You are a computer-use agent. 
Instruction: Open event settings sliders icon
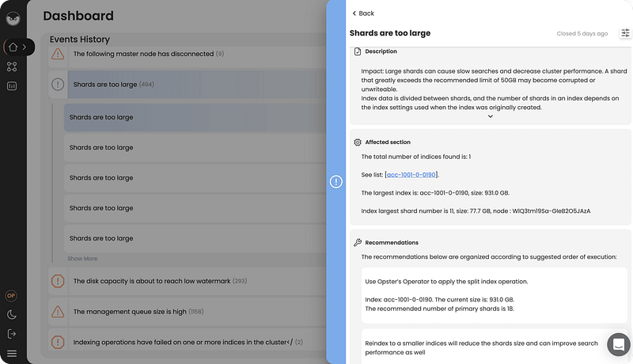click(x=625, y=33)
